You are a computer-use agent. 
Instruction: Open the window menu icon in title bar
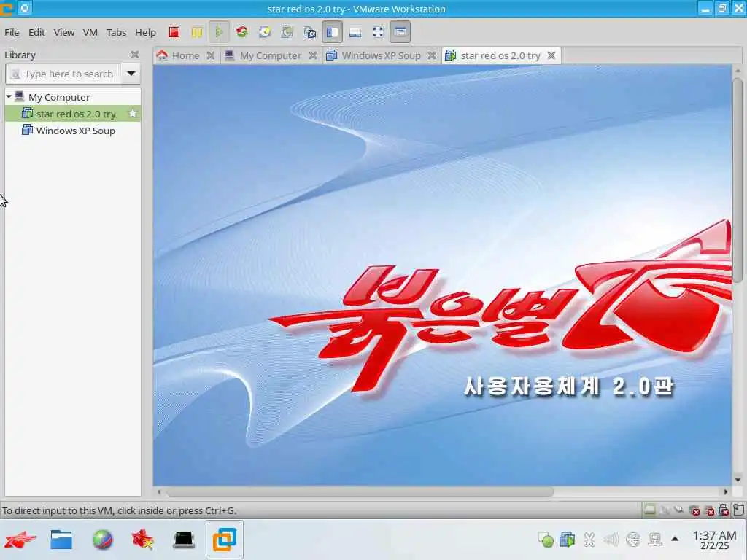25,8
